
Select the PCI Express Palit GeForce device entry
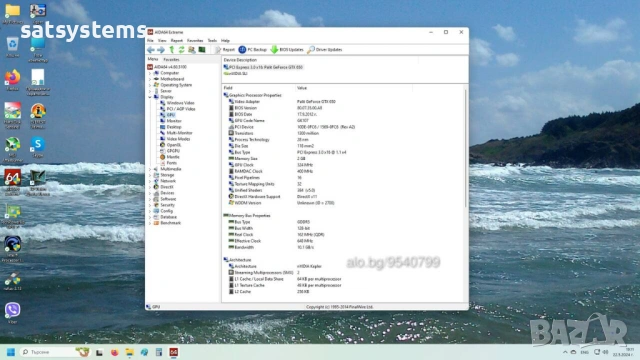coord(263,67)
